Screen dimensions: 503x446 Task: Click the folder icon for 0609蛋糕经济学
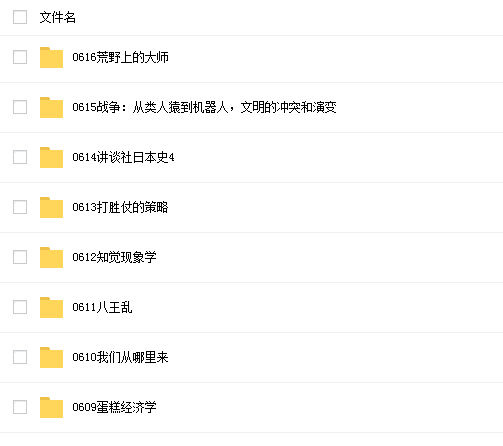(x=51, y=407)
